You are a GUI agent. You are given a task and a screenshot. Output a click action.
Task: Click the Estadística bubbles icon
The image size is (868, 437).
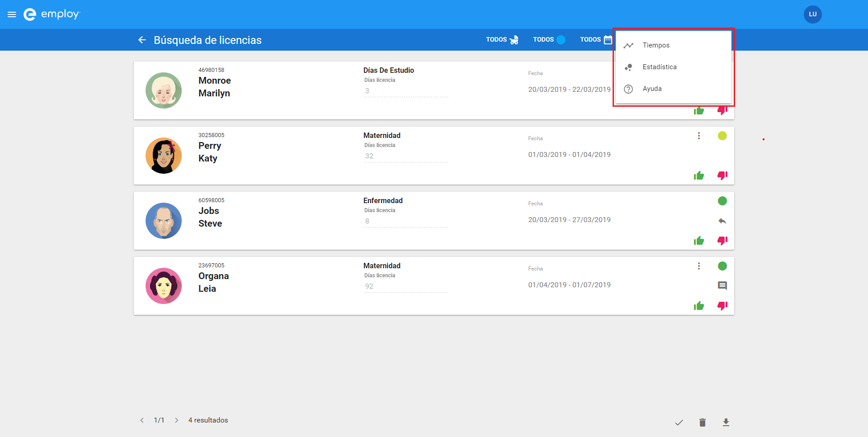(x=628, y=67)
